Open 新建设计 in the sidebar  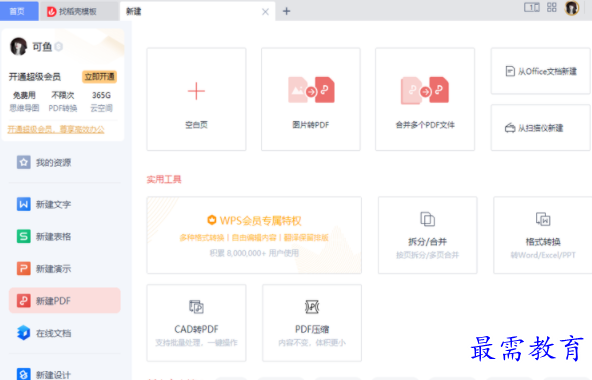pyautogui.click(x=65, y=374)
